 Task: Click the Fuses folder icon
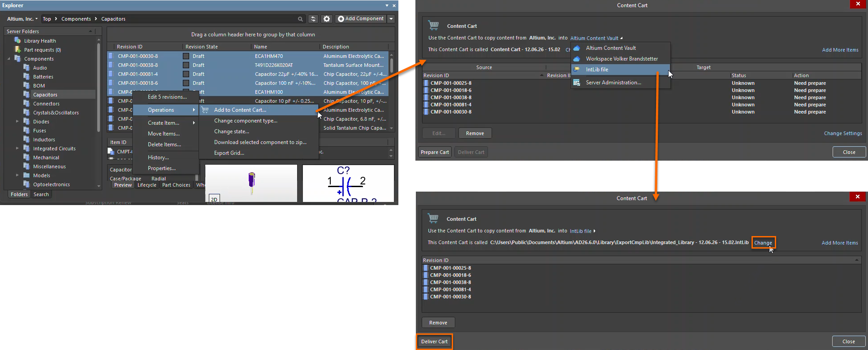(x=27, y=130)
